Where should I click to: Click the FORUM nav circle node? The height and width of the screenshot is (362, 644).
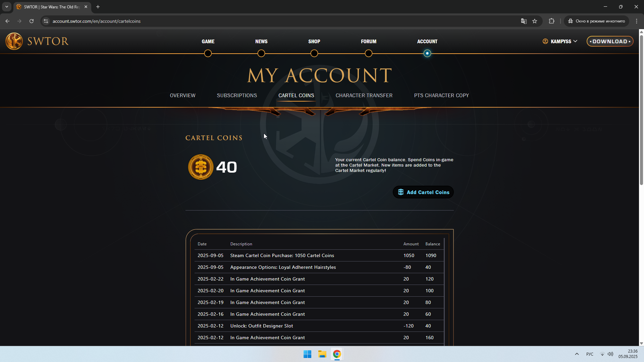coord(369,53)
